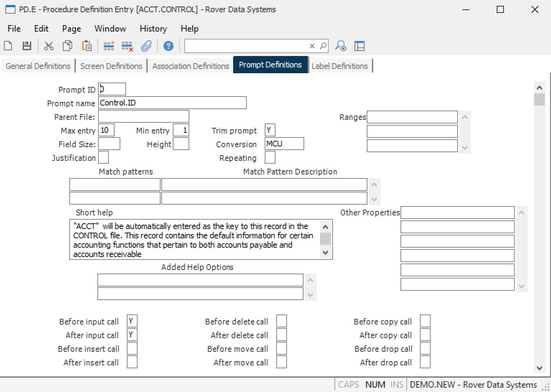Open help with the blue question mark icon

click(168, 46)
